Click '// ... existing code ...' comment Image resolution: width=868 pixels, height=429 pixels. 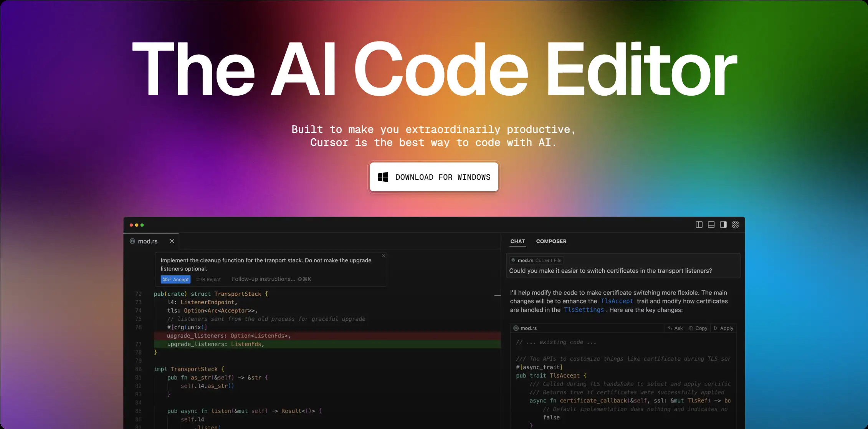[x=556, y=342]
